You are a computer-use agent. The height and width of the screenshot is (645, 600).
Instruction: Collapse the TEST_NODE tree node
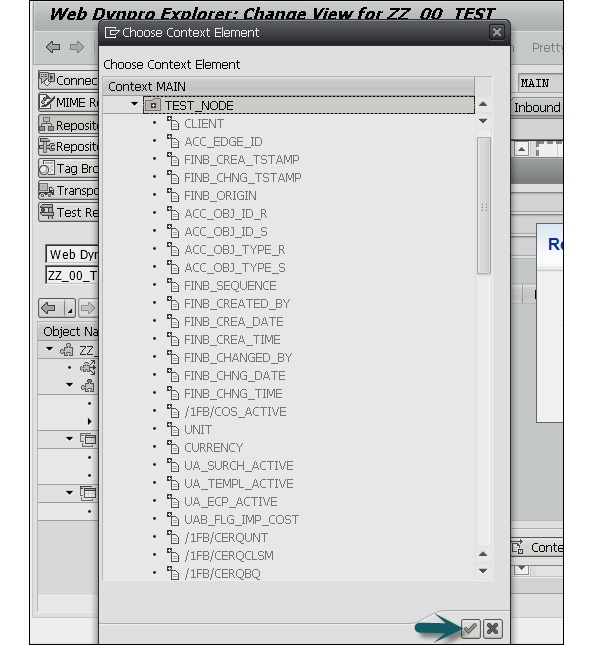(x=135, y=105)
